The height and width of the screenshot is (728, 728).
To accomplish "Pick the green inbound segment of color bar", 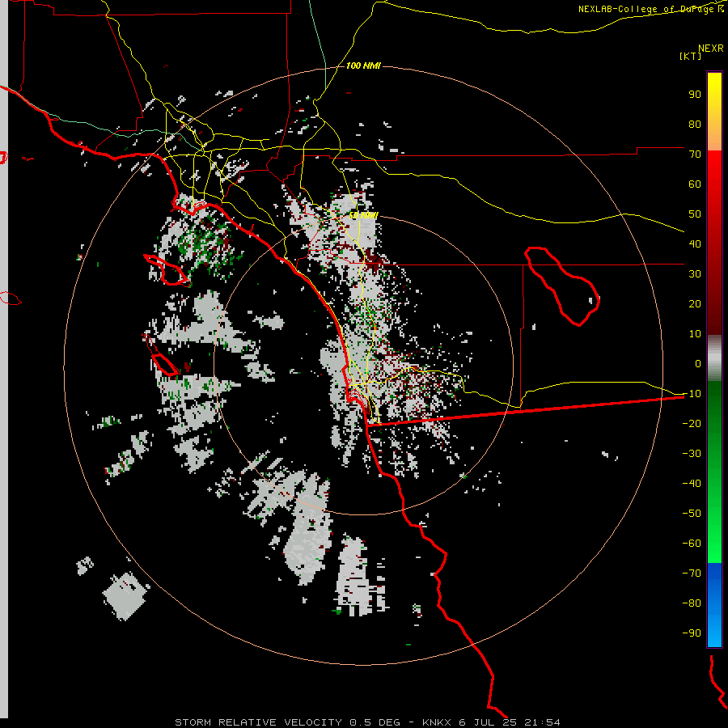I will pyautogui.click(x=714, y=472).
